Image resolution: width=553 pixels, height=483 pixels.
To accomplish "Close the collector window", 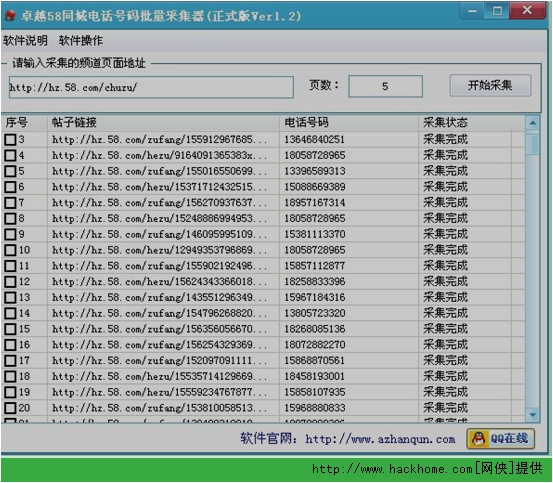I will [527, 10].
